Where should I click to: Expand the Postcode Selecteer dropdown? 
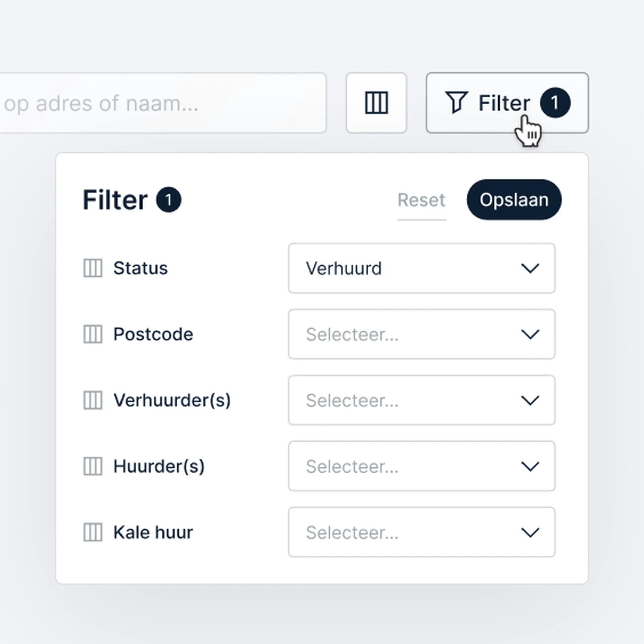coord(421,334)
